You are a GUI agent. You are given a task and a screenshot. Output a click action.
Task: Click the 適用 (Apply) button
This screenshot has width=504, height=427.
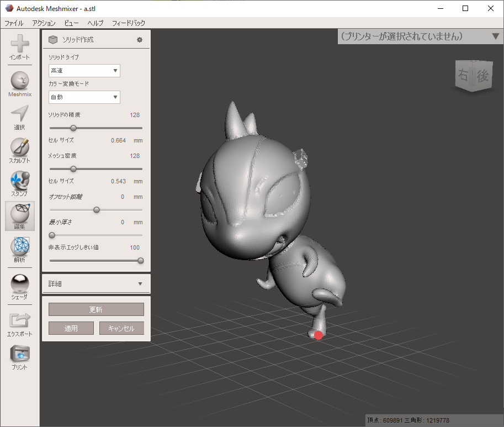(71, 328)
